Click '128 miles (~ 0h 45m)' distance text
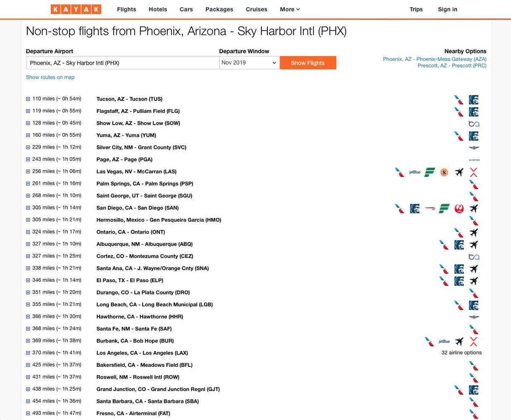This screenshot has height=420, width=511. point(57,123)
